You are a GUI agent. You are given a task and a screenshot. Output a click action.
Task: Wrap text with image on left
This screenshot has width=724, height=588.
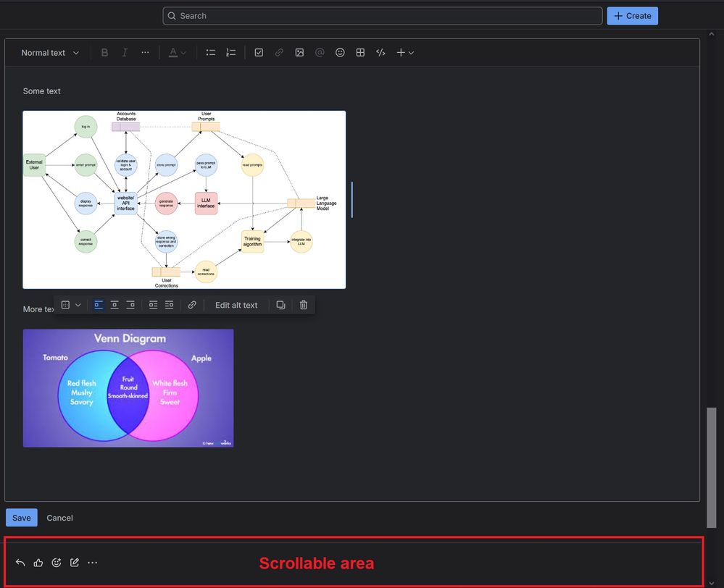[153, 305]
